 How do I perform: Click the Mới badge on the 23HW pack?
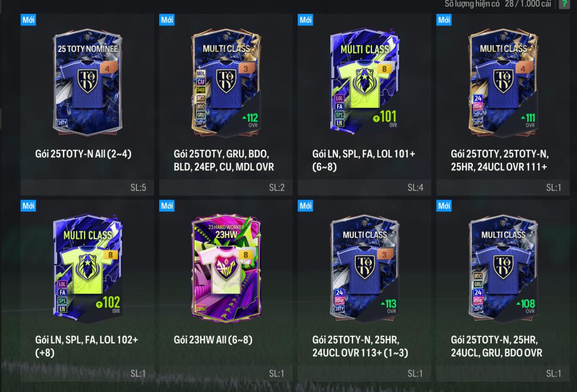coord(166,206)
